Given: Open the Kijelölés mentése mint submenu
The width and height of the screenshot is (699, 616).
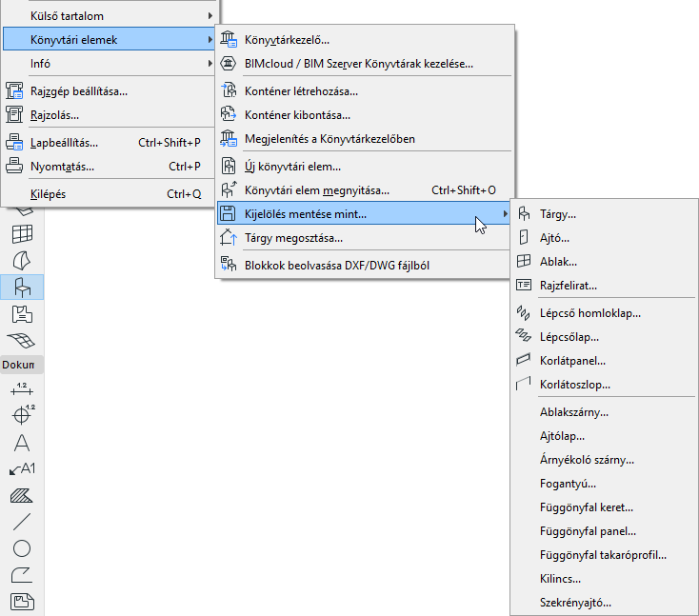Looking at the screenshot, I should coord(364,214).
